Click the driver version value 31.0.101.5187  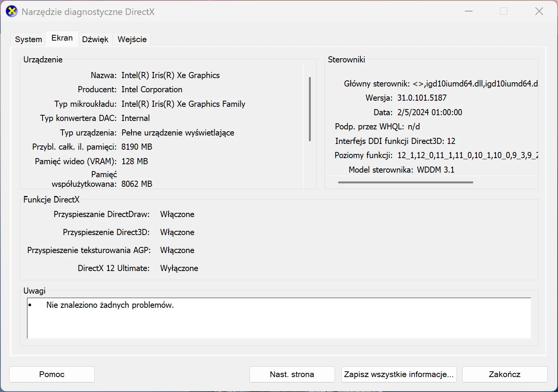(x=422, y=98)
